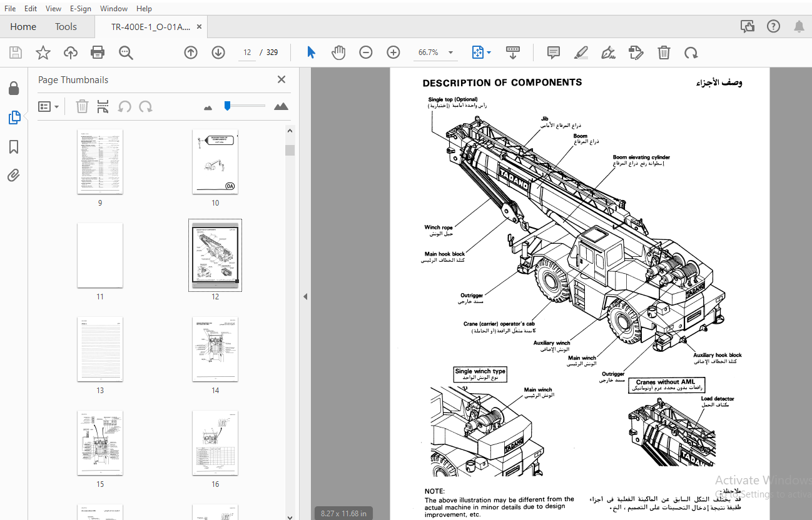Go to next page arrow

point(218,52)
